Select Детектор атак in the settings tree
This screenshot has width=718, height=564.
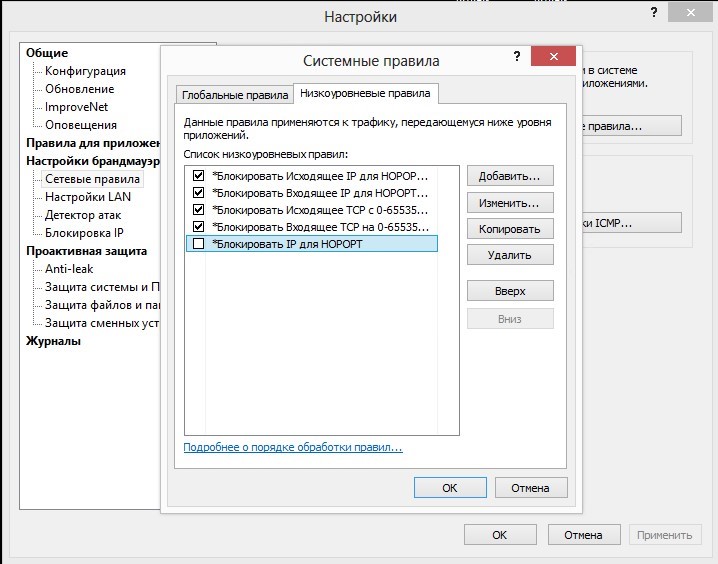[83, 215]
